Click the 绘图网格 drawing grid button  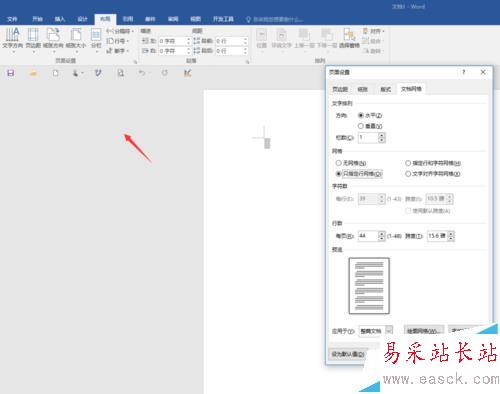(x=424, y=331)
